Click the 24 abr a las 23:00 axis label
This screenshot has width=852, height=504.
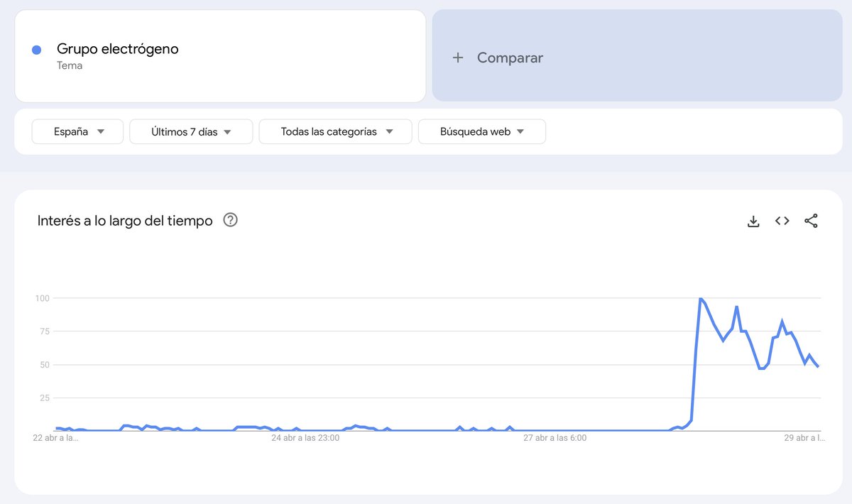[x=305, y=438]
